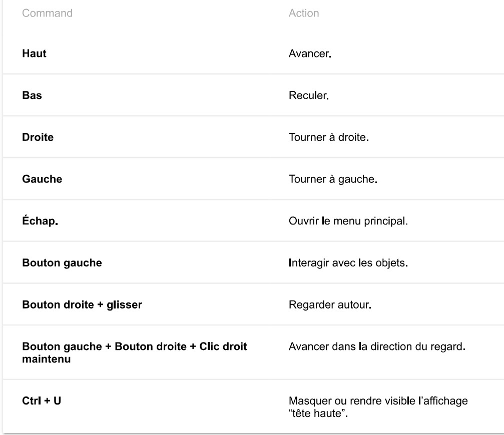Select the "Gauche" command cell

tap(42, 178)
